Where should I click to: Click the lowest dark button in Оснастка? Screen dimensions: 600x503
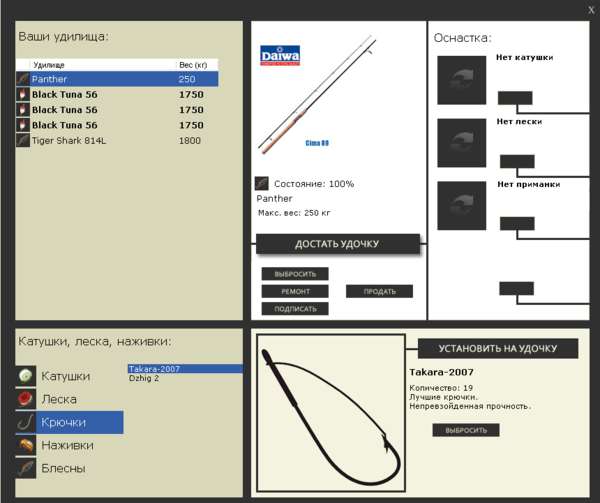coord(517,288)
